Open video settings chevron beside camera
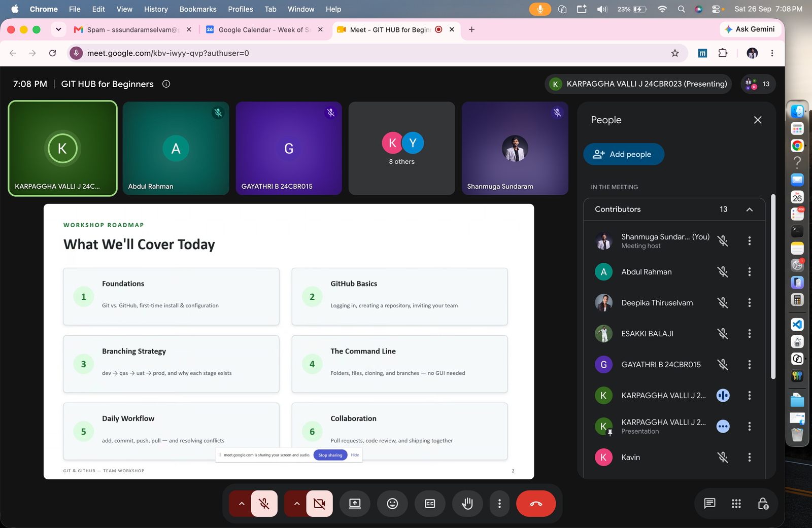This screenshot has width=812, height=528. point(297,504)
